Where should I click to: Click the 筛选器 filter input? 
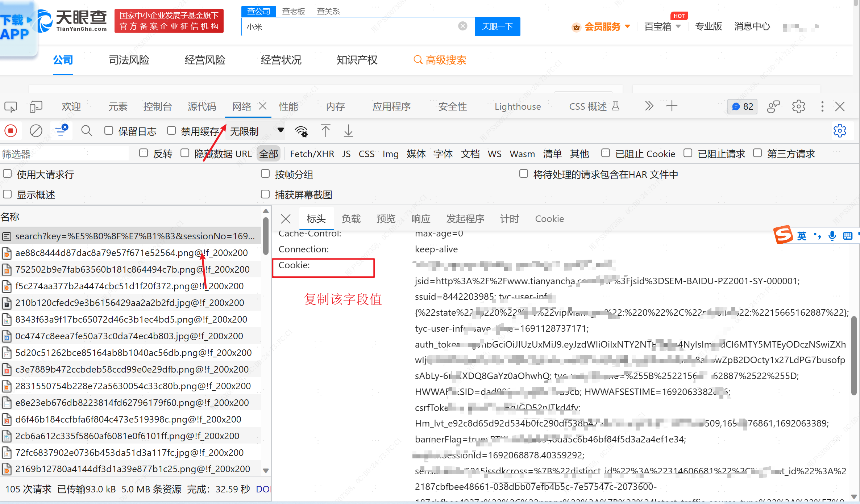(x=65, y=154)
